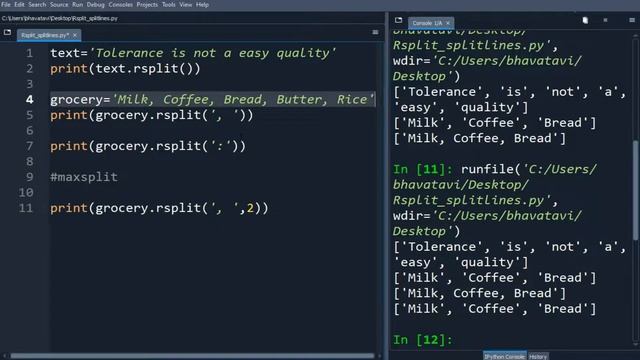
Task: Click line number 4 in editor
Action: (x=29, y=100)
